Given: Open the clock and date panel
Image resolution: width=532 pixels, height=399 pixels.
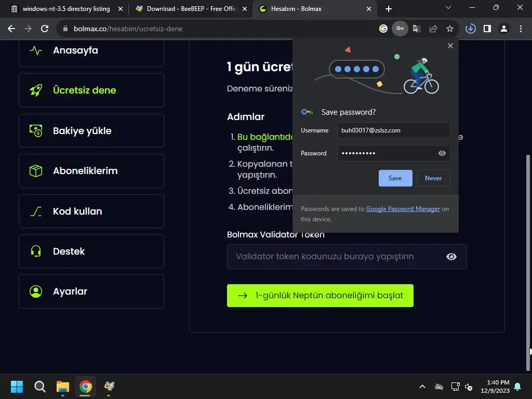Looking at the screenshot, I should click(x=495, y=387).
